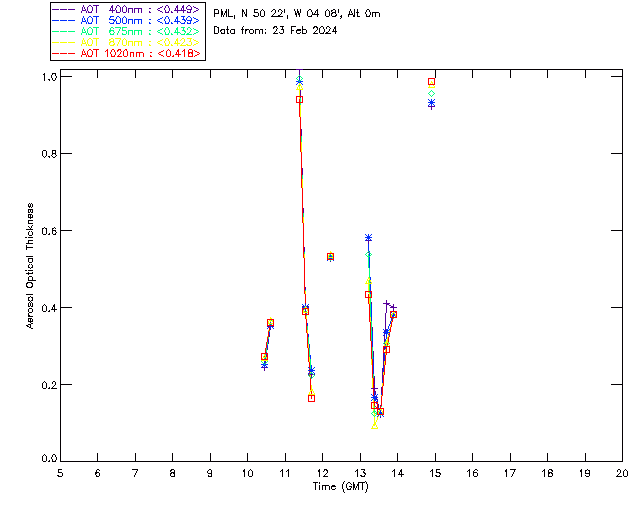Click the x-axis tick label 13
Image resolution: width=640 pixels, height=512 pixels.
(x=360, y=473)
